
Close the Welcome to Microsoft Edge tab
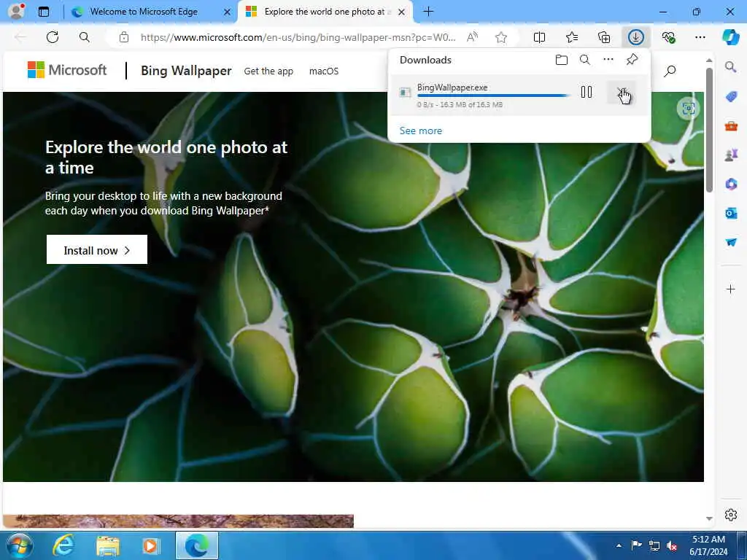coord(228,12)
